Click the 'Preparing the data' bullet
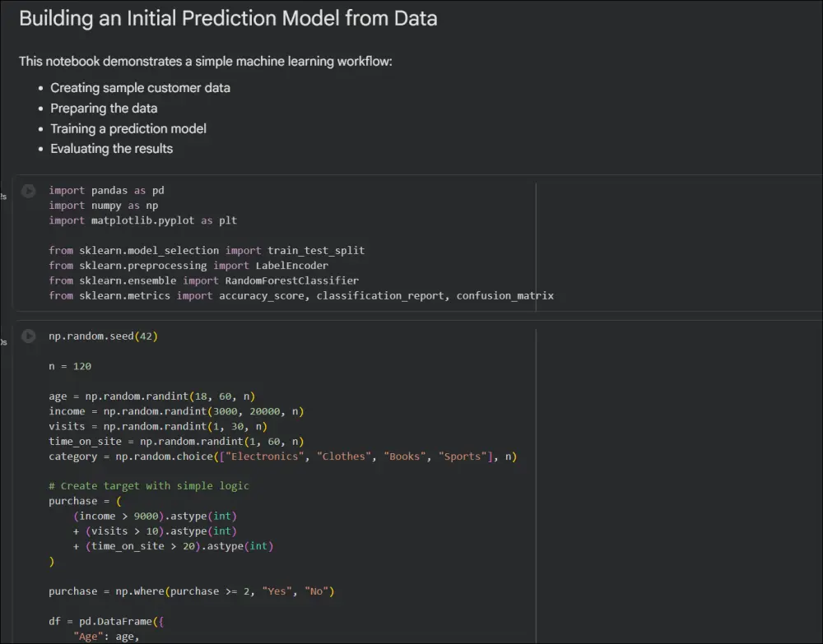 click(104, 109)
